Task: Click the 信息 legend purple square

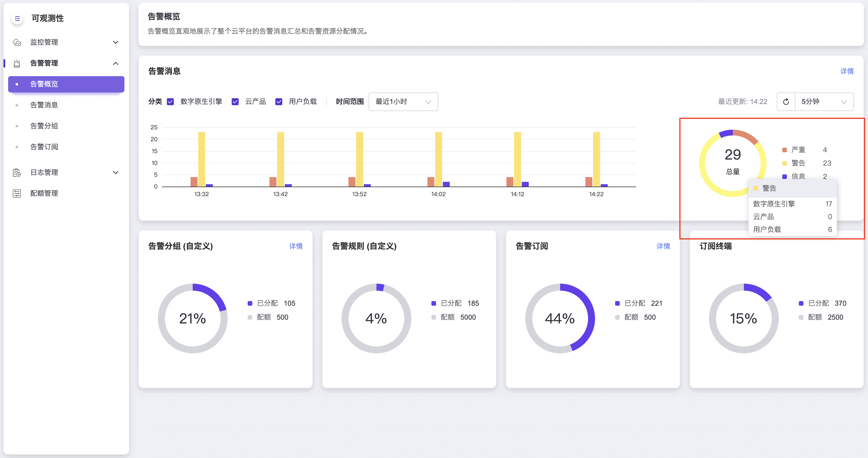Action: 785,176
